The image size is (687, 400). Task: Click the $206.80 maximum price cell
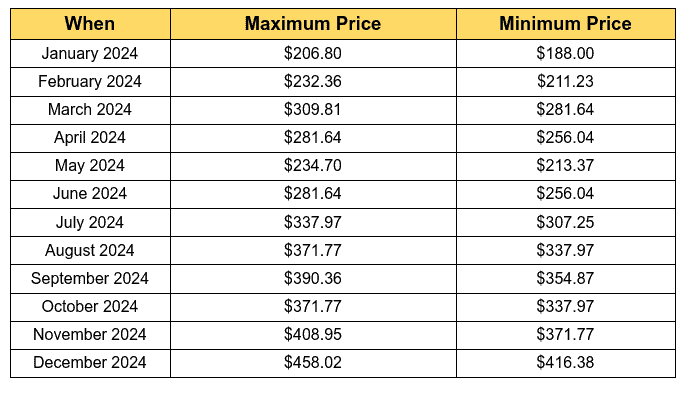tap(313, 53)
